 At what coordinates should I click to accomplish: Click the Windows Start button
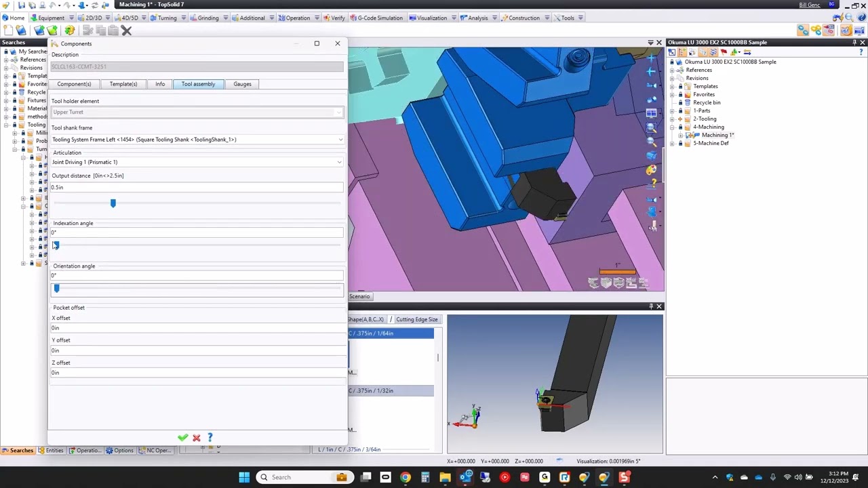click(x=244, y=477)
